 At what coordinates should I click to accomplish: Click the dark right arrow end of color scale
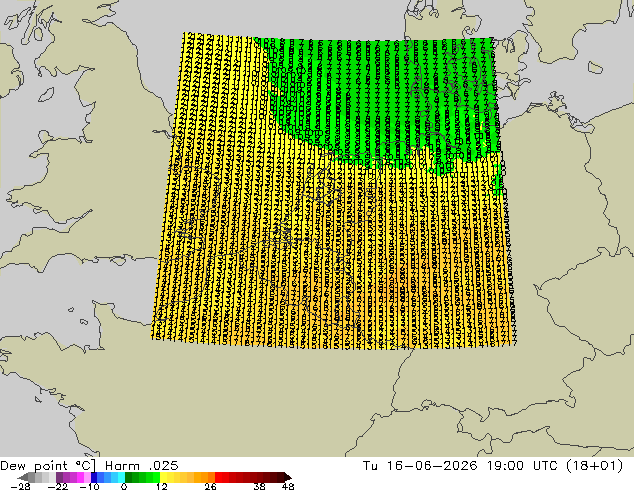pyautogui.click(x=287, y=477)
